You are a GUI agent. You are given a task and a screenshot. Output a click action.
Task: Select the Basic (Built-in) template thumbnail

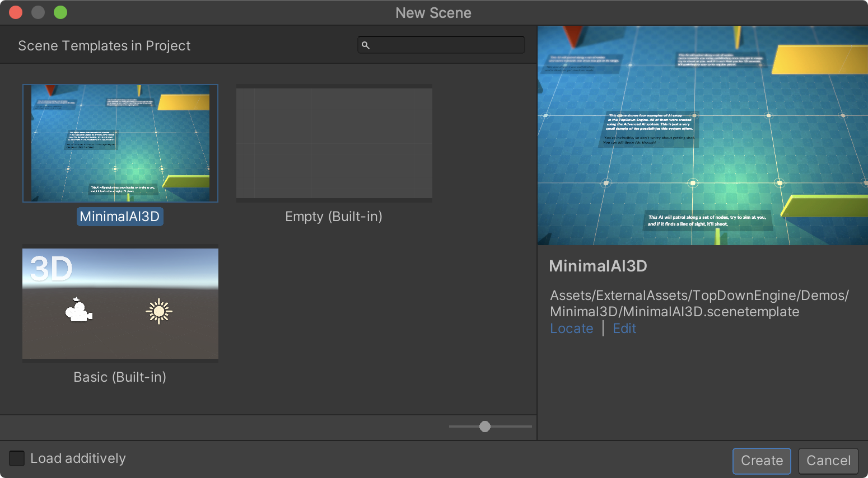120,303
